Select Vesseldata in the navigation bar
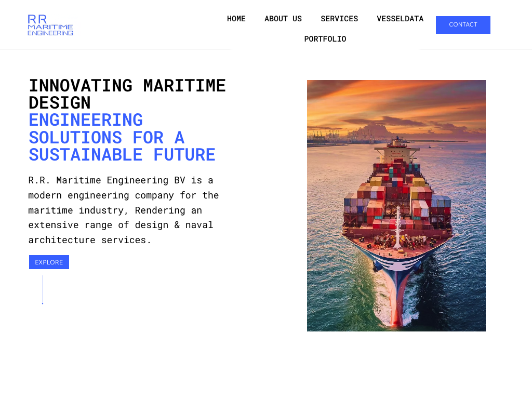Image resolution: width=532 pixels, height=399 pixels. (400, 19)
